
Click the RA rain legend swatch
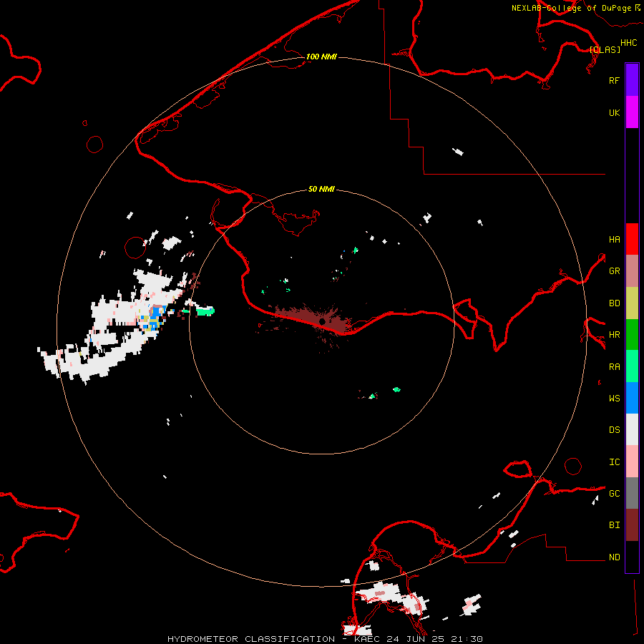(x=632, y=366)
